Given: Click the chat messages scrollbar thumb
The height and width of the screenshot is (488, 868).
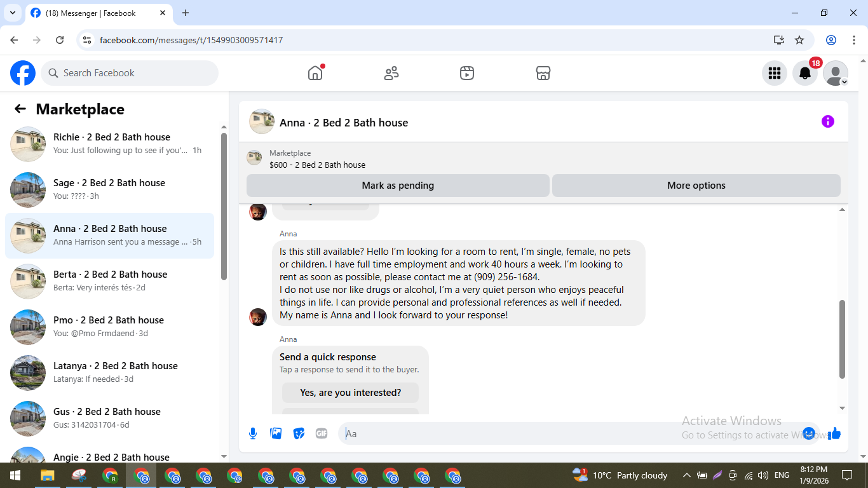Looking at the screenshot, I should (843, 339).
